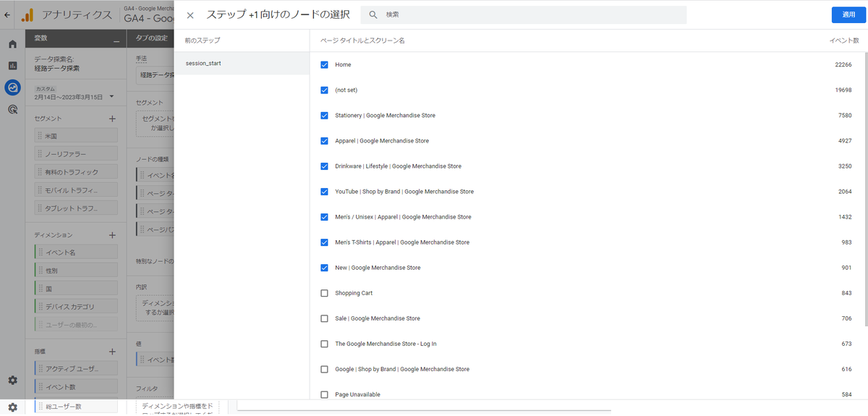Select the デバイス カテゴリ dimension chip
The width and height of the screenshot is (868, 416).
76,307
